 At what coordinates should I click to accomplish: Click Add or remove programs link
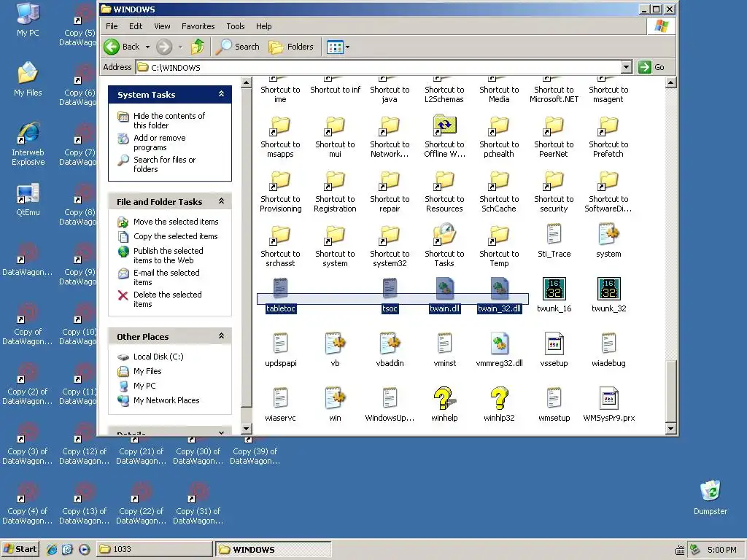click(x=160, y=142)
